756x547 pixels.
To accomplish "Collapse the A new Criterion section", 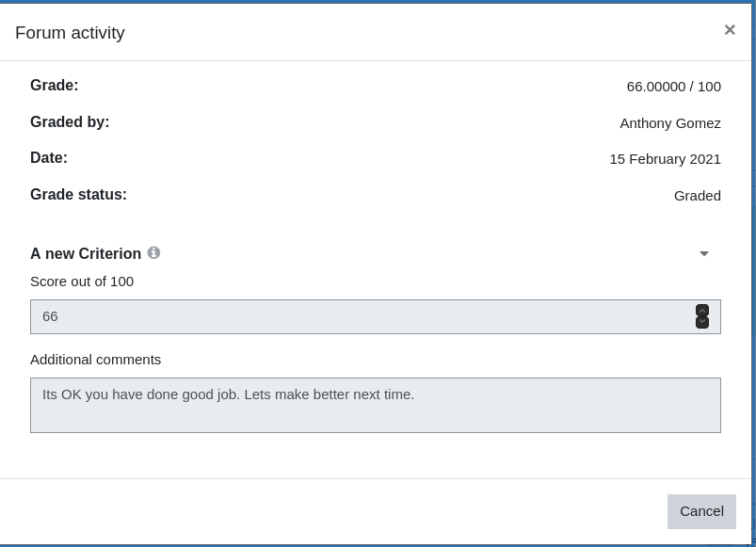I will click(x=704, y=253).
